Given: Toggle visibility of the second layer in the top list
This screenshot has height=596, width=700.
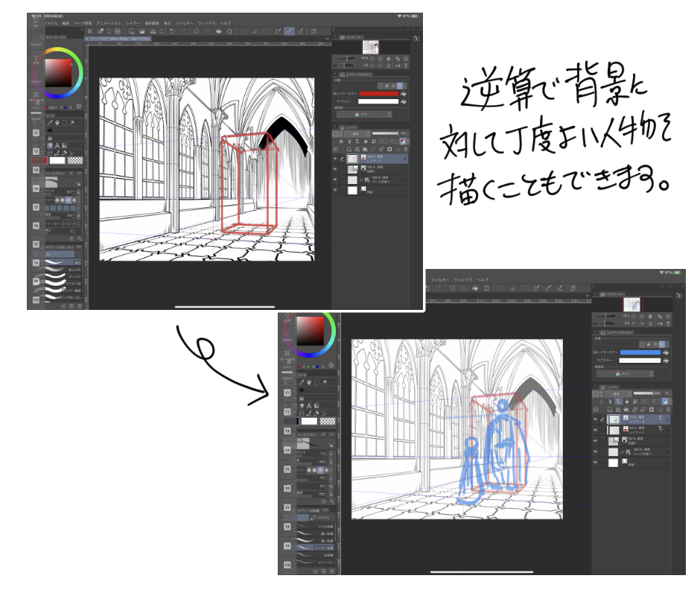Looking at the screenshot, I should pyautogui.click(x=335, y=169).
